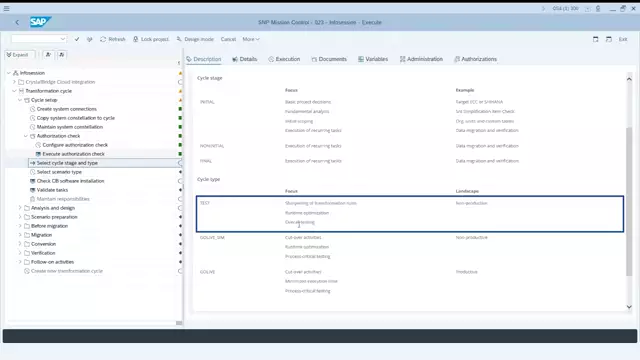This screenshot has width=640, height=360.
Task: Switch to Design mode
Action: (x=195, y=39)
